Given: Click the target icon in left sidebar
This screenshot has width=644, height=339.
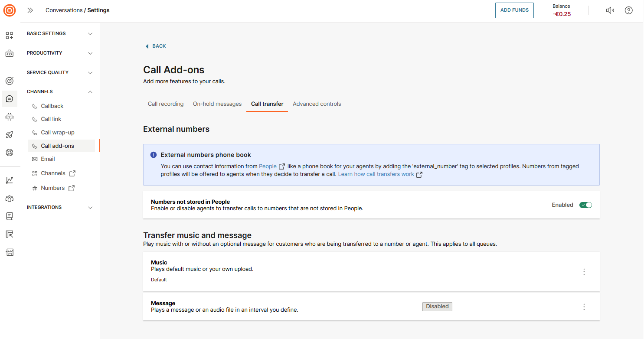Looking at the screenshot, I should click(x=10, y=81).
